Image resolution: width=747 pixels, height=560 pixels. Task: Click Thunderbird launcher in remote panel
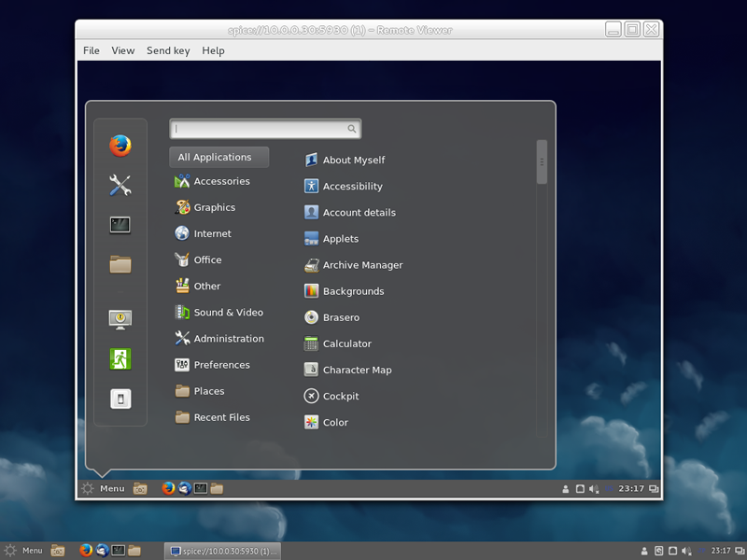coord(184,488)
